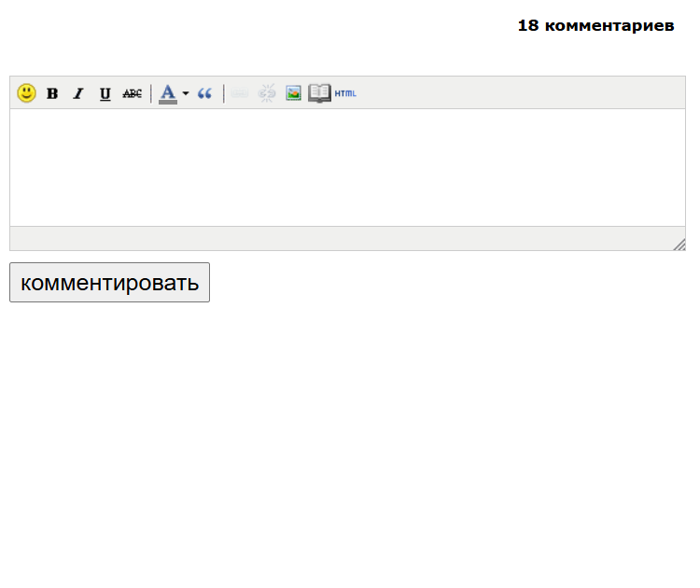Apply the text color A button

pyautogui.click(x=168, y=93)
